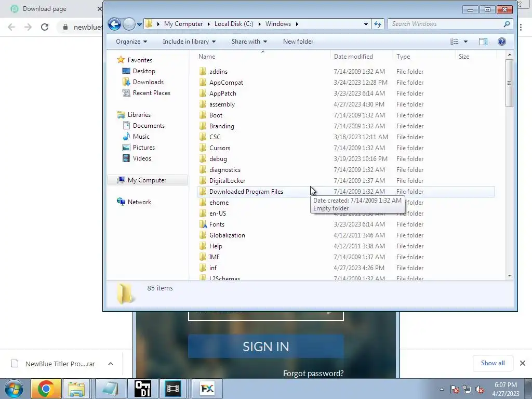
Task: Expand the address bar history dropdown
Action: coord(366,24)
